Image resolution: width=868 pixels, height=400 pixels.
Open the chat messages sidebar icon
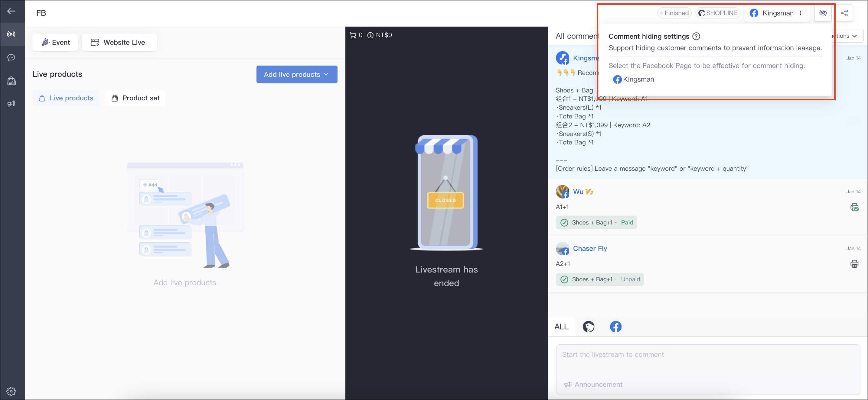click(x=11, y=57)
